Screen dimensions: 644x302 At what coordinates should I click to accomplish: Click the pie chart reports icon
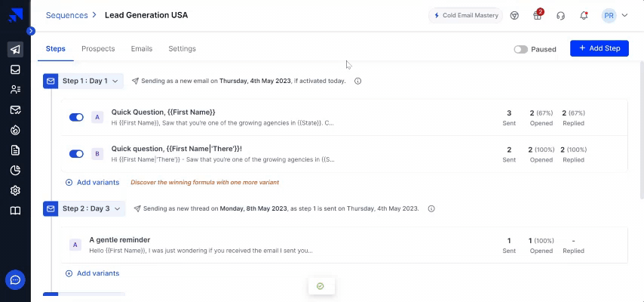[15, 171]
